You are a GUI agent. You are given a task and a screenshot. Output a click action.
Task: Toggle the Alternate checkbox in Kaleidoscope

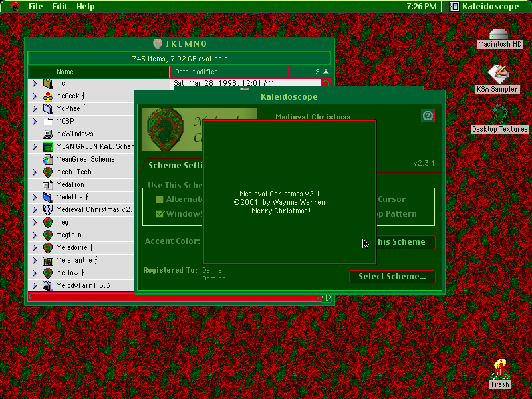(x=160, y=199)
